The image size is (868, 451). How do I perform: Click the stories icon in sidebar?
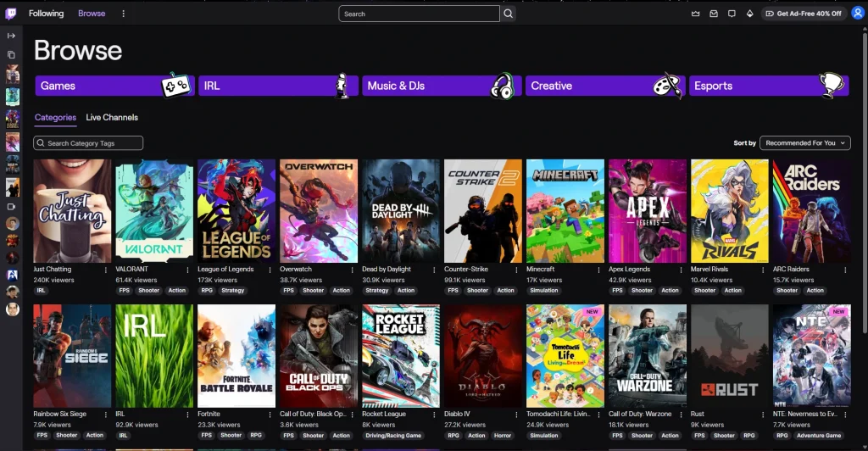pyautogui.click(x=11, y=54)
